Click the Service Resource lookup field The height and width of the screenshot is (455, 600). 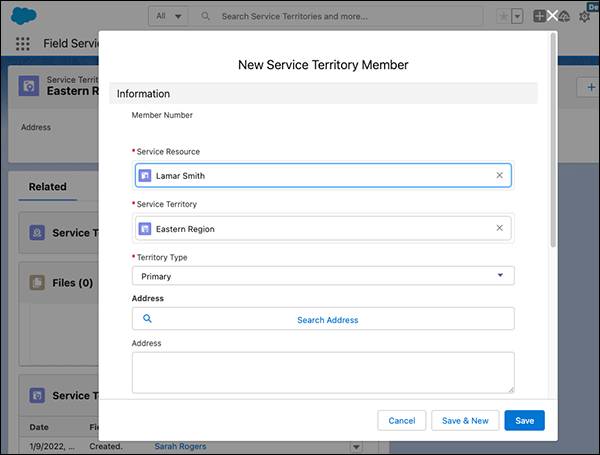(x=323, y=176)
